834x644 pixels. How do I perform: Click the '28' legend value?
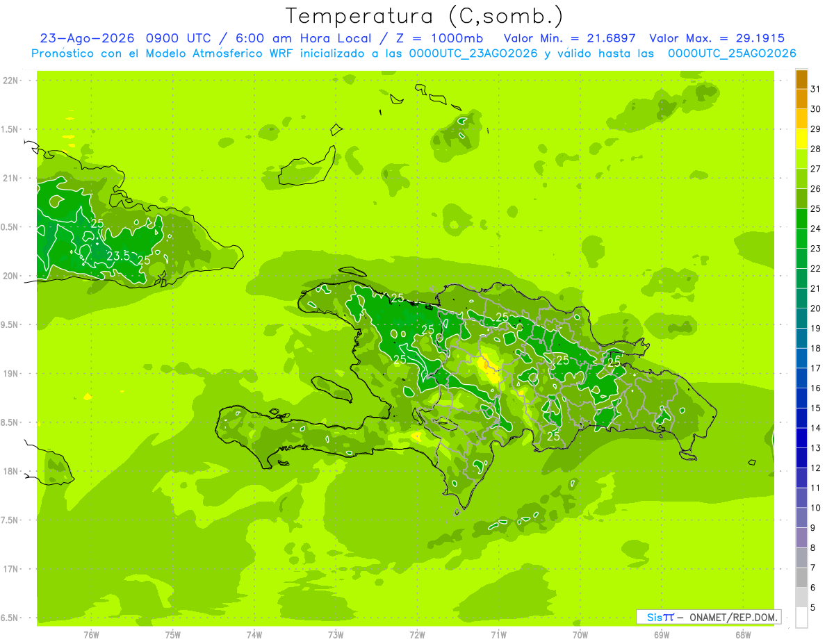point(816,149)
